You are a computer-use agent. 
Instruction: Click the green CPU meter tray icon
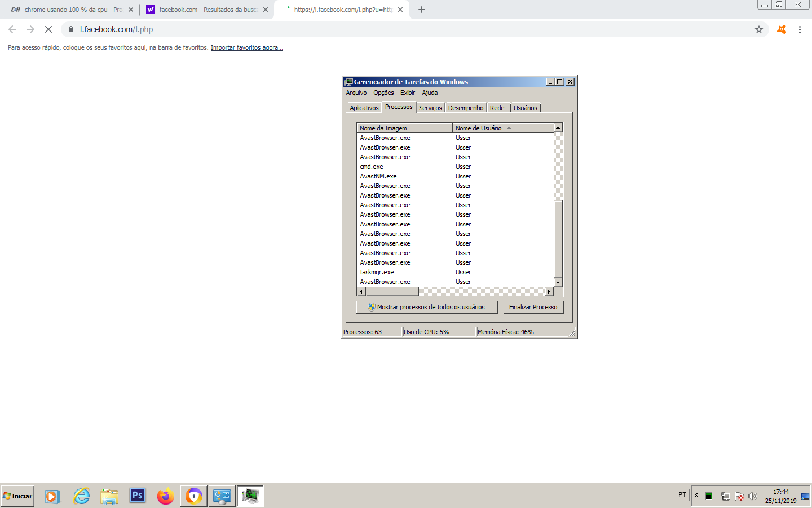tap(709, 496)
